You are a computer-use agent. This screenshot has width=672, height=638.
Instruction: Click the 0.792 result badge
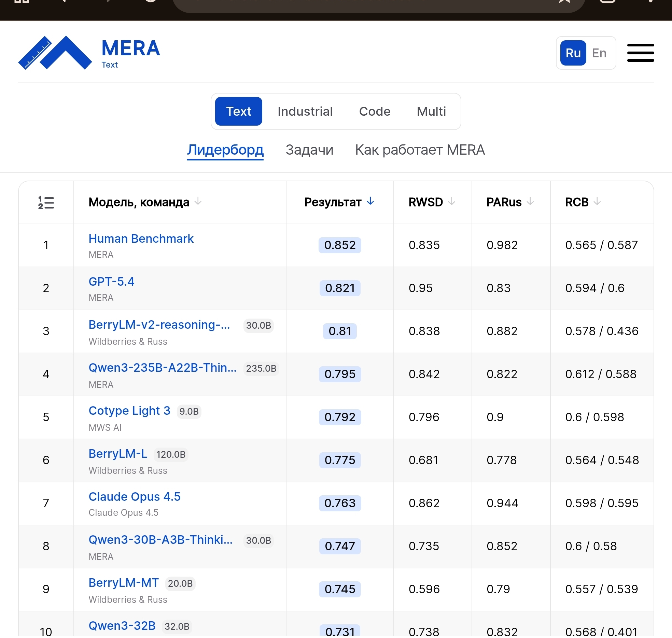pyautogui.click(x=340, y=417)
